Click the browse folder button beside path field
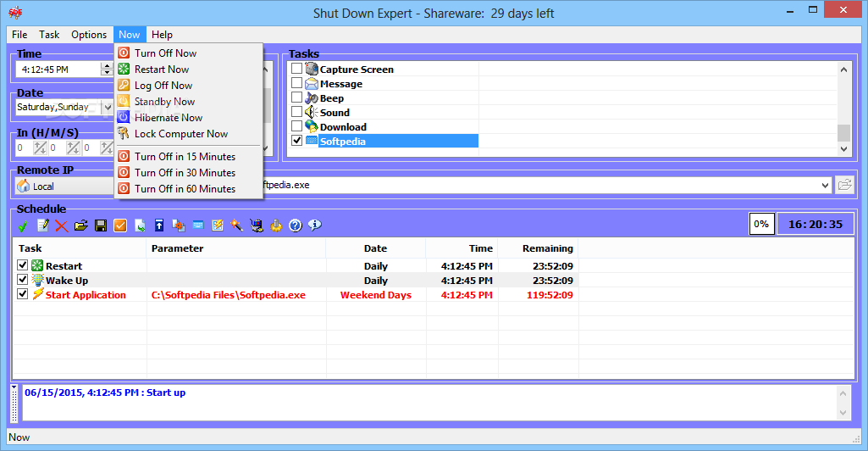This screenshot has width=868, height=451. 844,185
